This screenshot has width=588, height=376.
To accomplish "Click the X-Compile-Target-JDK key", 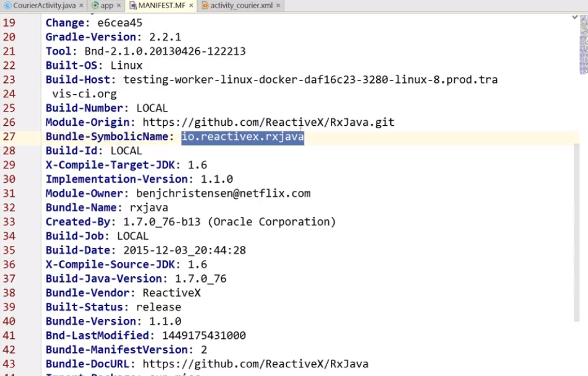I will [x=110, y=165].
